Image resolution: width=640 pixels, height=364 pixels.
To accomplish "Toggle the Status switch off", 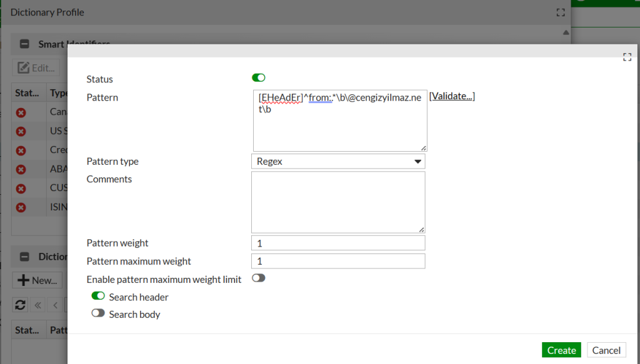I will tap(258, 78).
